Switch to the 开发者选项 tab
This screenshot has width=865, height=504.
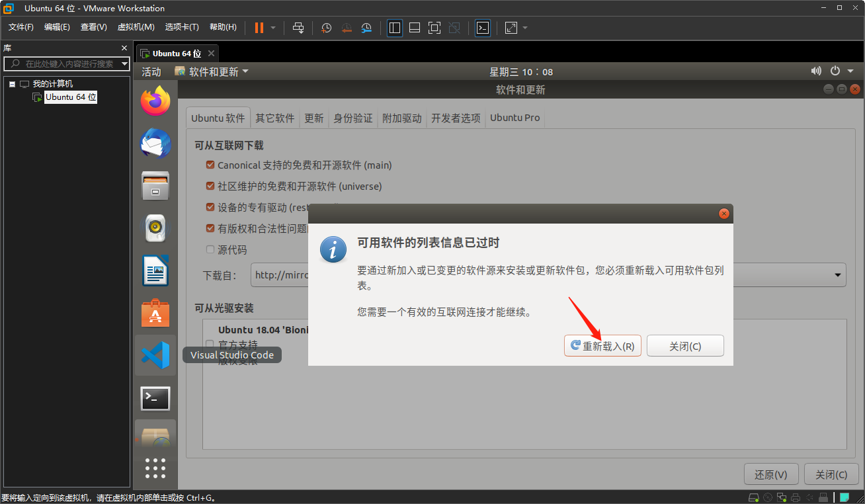tap(456, 118)
